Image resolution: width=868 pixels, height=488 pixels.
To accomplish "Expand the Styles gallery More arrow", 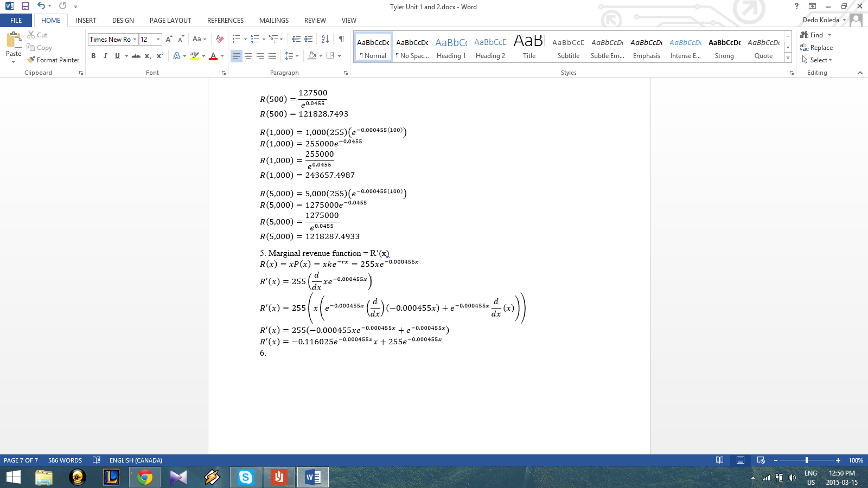I will point(788,58).
